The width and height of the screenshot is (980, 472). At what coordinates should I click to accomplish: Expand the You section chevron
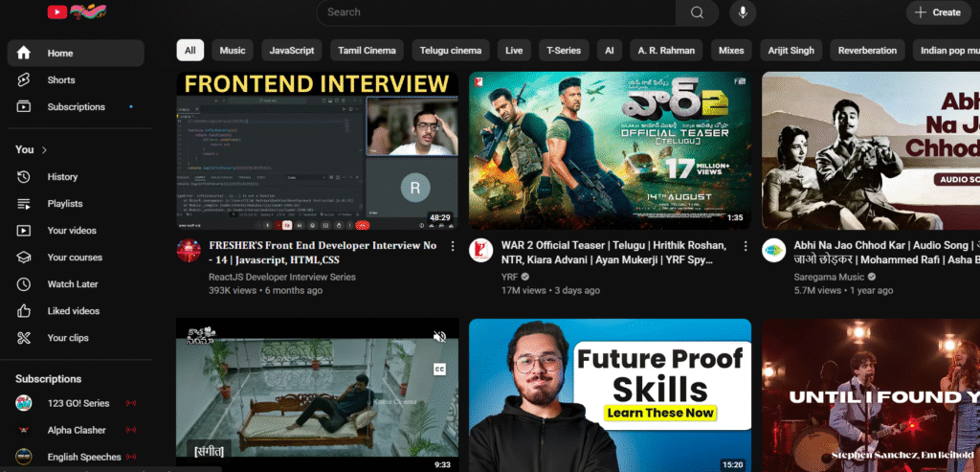44,150
